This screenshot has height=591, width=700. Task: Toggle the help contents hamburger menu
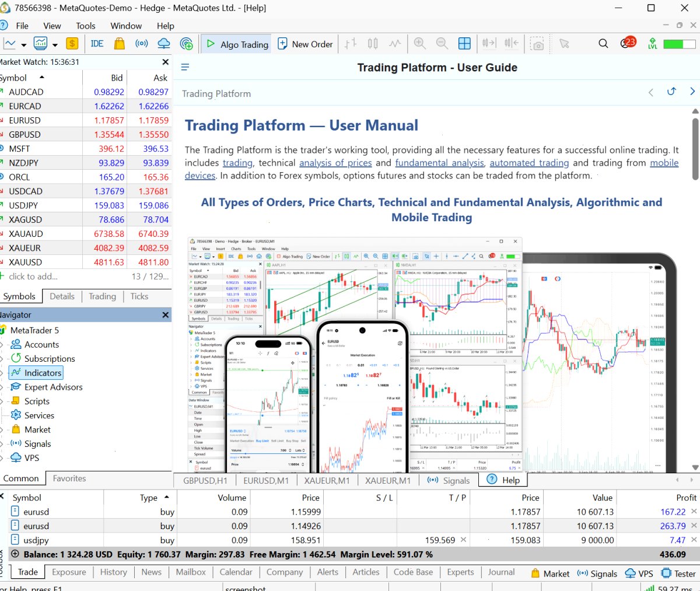click(x=185, y=68)
